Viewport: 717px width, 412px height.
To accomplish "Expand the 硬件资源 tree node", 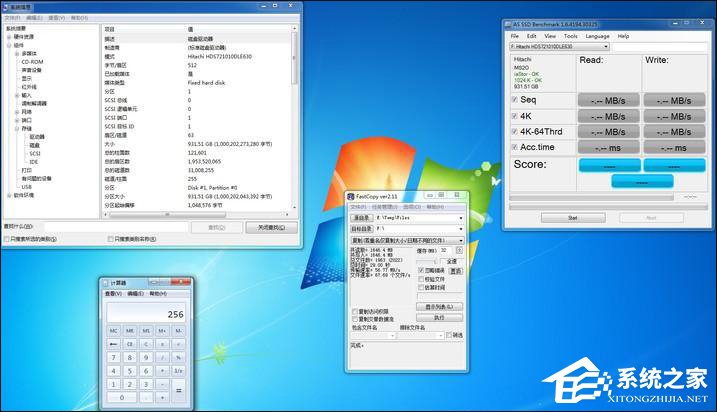I will (9, 37).
